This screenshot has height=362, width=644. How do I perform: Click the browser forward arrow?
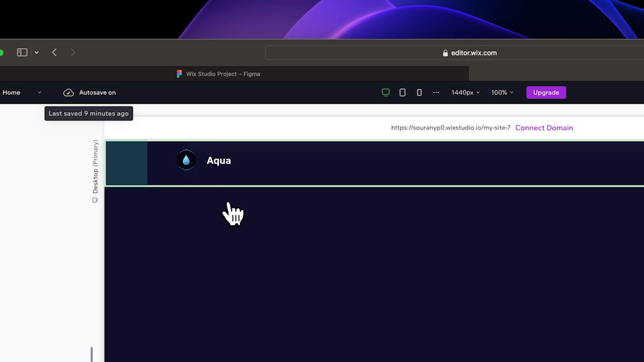(x=73, y=52)
